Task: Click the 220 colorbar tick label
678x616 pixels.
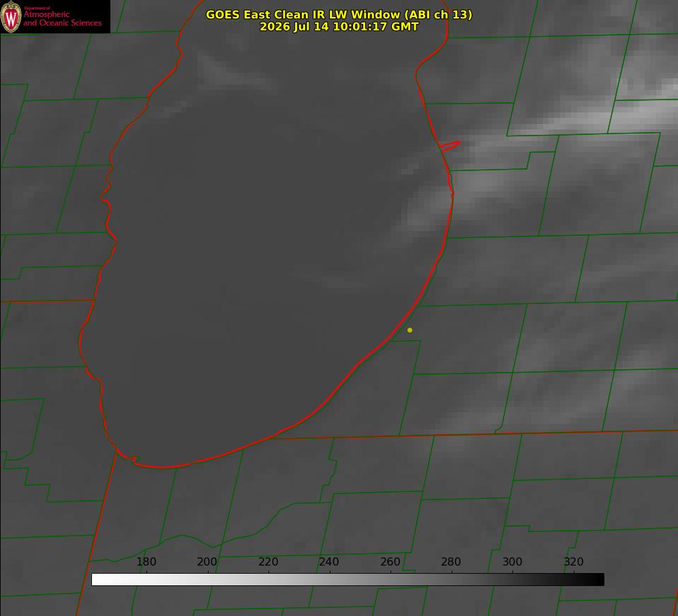Action: coord(268,561)
